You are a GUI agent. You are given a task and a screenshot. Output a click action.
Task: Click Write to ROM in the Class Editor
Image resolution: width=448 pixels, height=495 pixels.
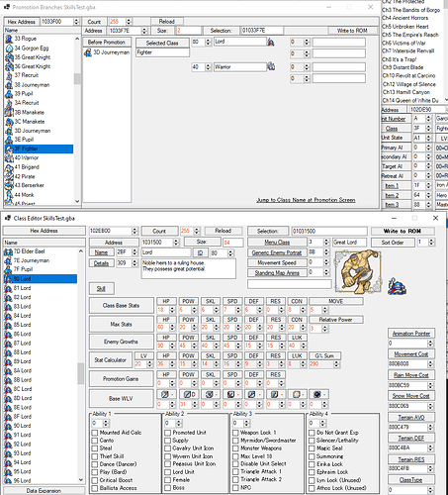pos(403,231)
